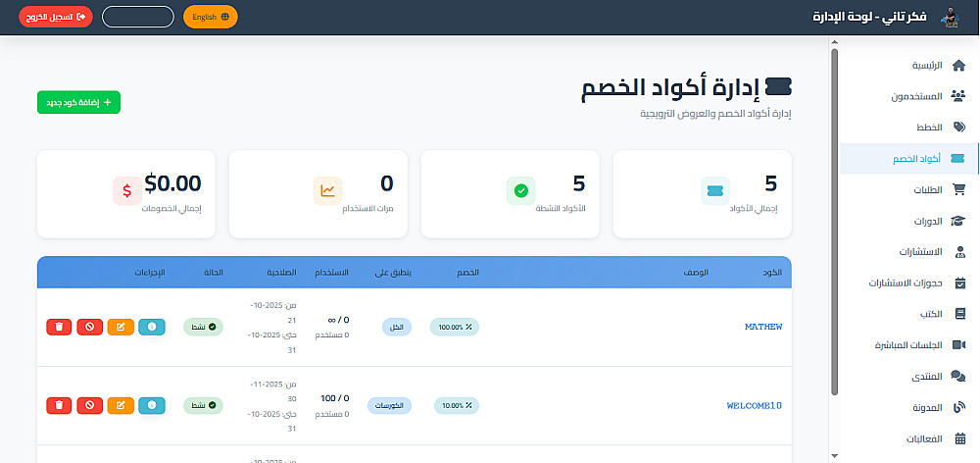
Task: Open Live Sessions (الجلسات المباشرة) link
Action: point(909,344)
